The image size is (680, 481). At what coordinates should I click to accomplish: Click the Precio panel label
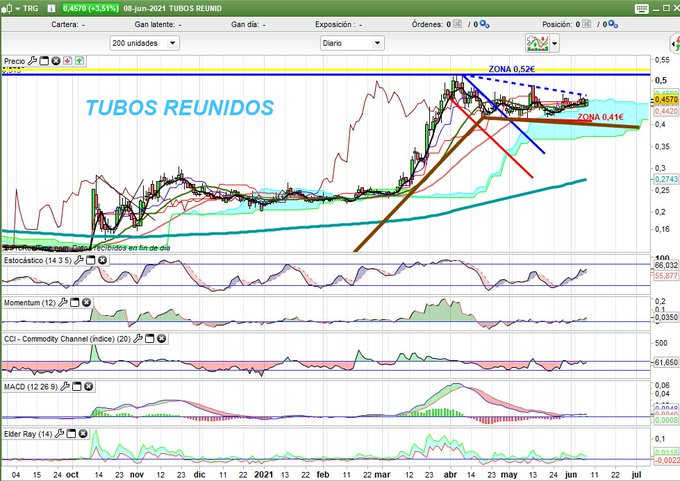(x=15, y=61)
